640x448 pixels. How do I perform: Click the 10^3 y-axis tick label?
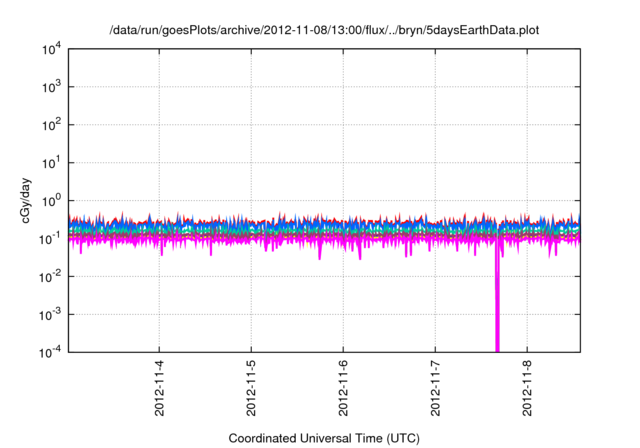tap(50, 87)
